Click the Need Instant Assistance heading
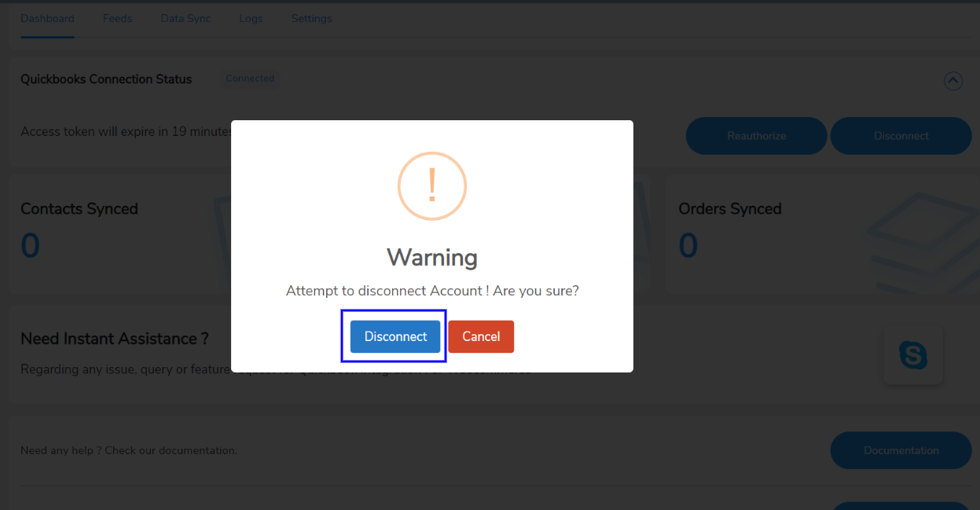 [x=113, y=339]
